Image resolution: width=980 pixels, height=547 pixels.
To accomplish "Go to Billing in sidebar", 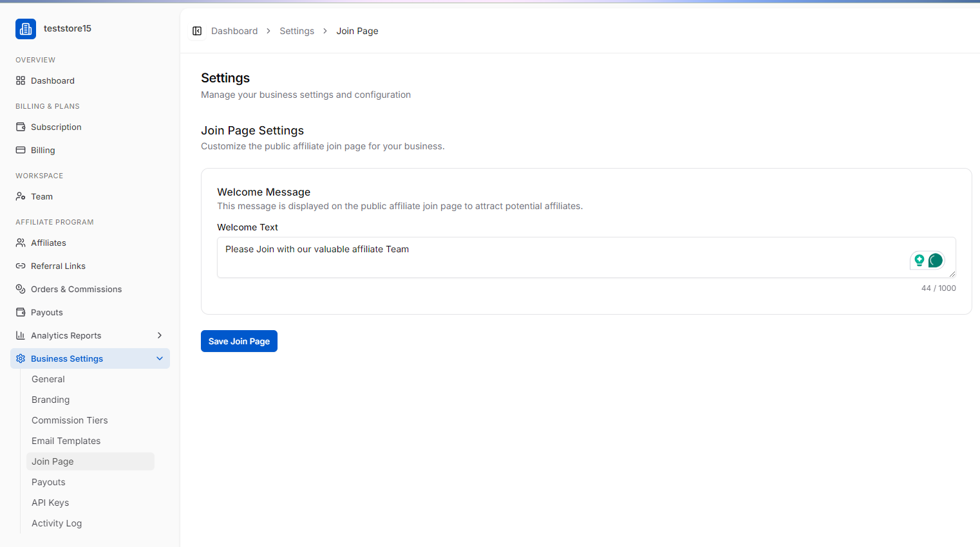I will click(x=90, y=150).
